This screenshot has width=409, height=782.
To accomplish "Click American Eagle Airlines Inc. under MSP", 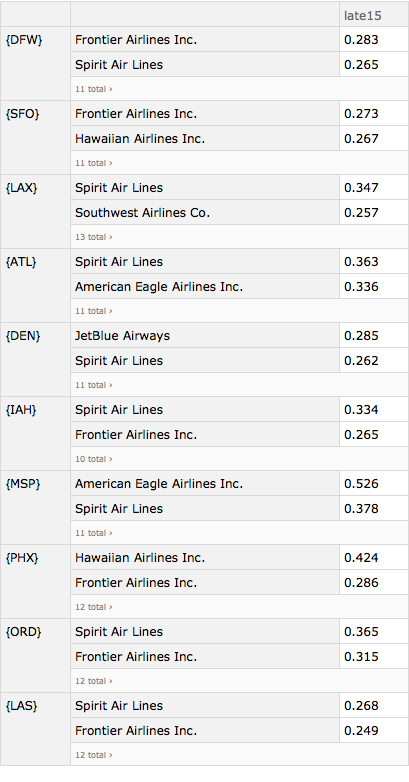I will [159, 484].
